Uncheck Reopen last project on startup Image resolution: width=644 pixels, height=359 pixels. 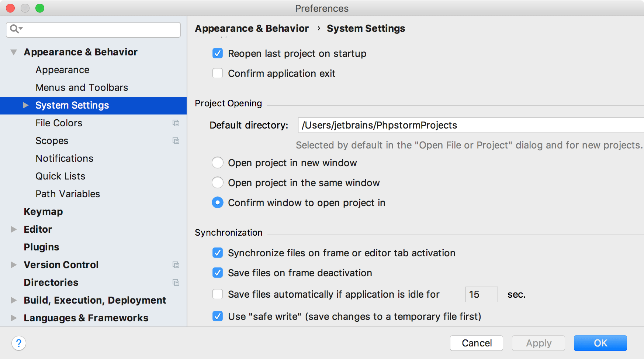click(218, 53)
